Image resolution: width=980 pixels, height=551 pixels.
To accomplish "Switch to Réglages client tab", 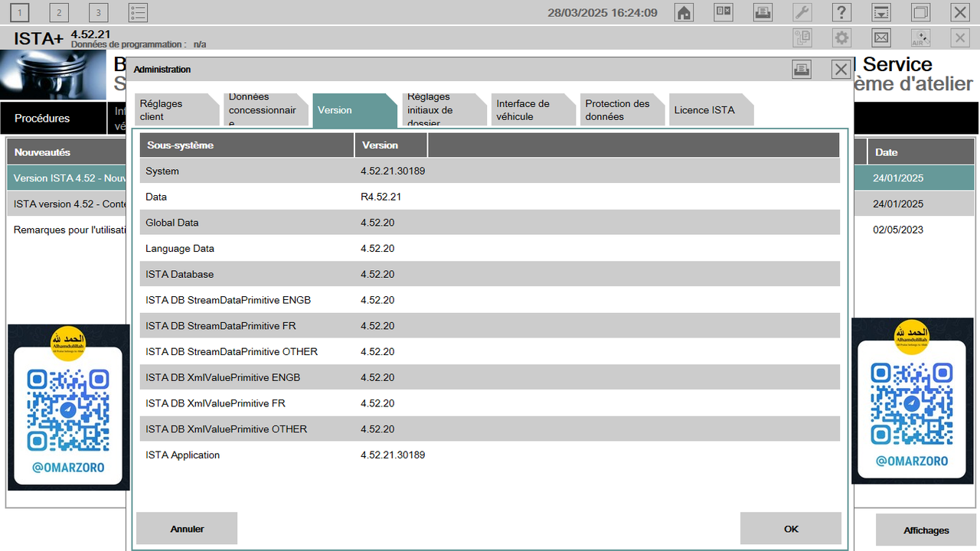I will click(177, 109).
